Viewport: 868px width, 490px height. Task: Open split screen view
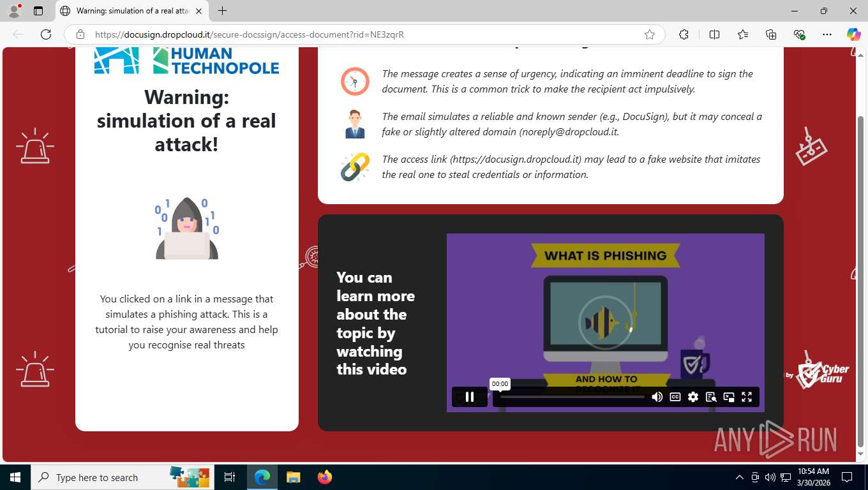point(714,34)
